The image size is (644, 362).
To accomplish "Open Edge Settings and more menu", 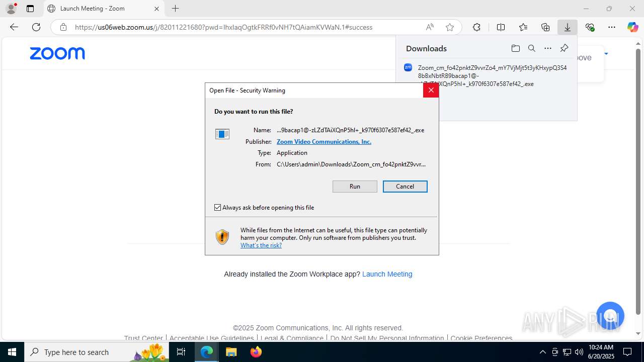I will point(612,27).
